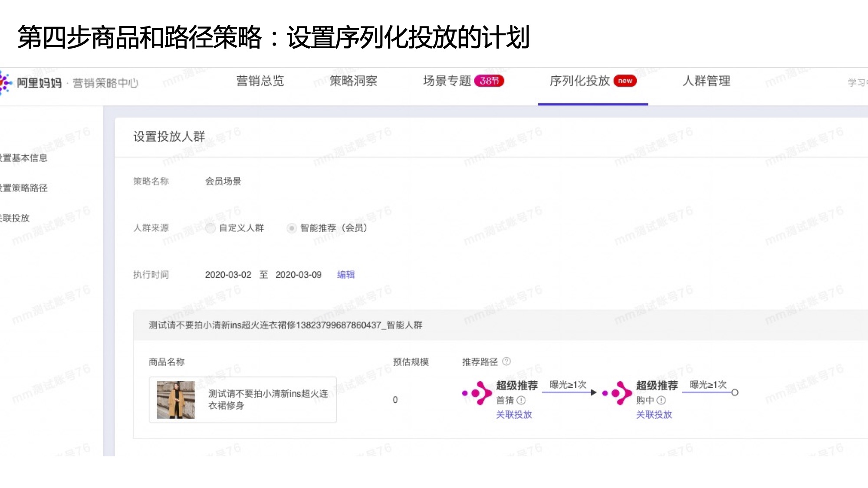
Task: Open the 营销总览 tab
Action: [260, 81]
